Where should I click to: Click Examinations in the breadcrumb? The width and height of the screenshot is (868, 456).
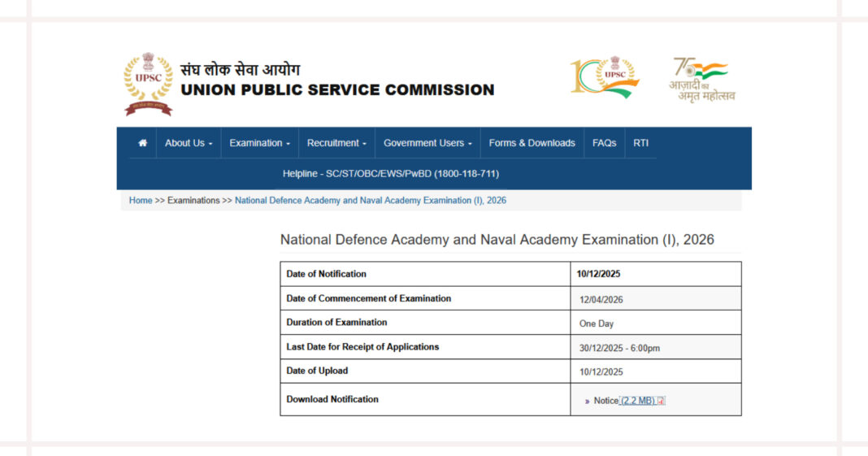193,200
